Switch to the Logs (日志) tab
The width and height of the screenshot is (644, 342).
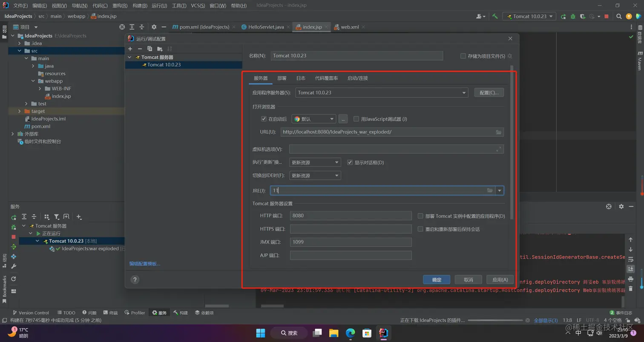(301, 78)
